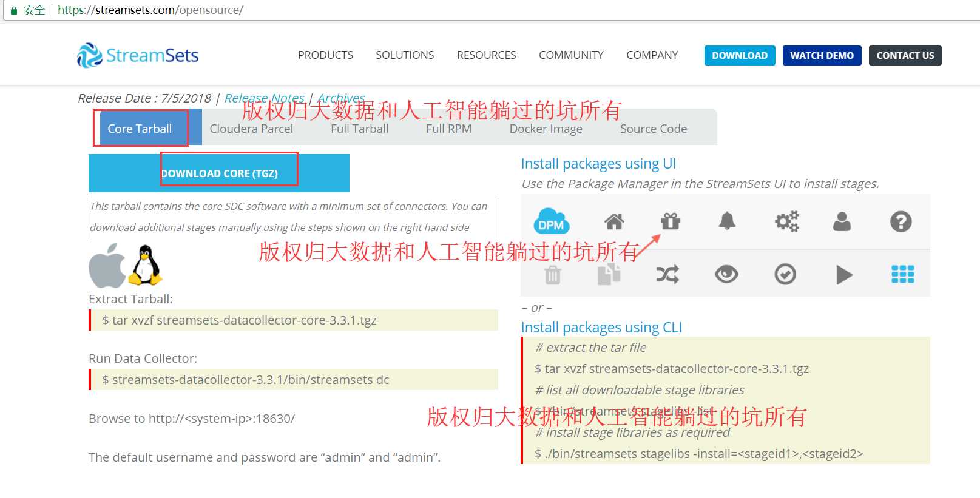Click the 'Install packages using UI' heading
Image resolution: width=980 pixels, height=498 pixels.
coord(598,164)
